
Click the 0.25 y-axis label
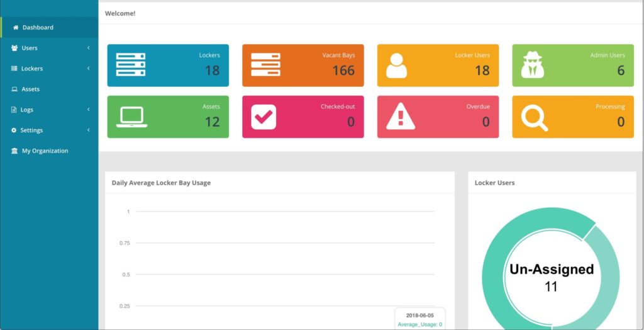tap(125, 306)
